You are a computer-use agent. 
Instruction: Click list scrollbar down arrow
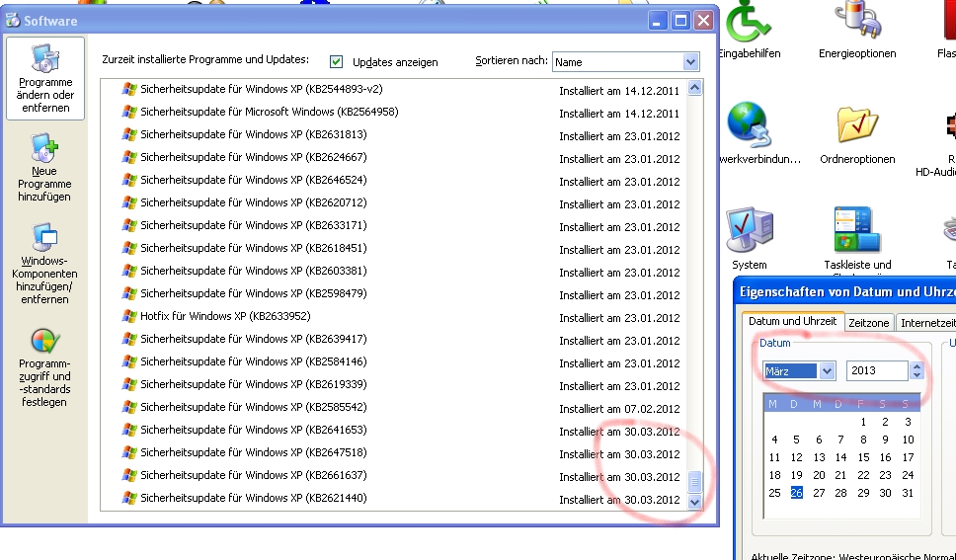pos(694,502)
